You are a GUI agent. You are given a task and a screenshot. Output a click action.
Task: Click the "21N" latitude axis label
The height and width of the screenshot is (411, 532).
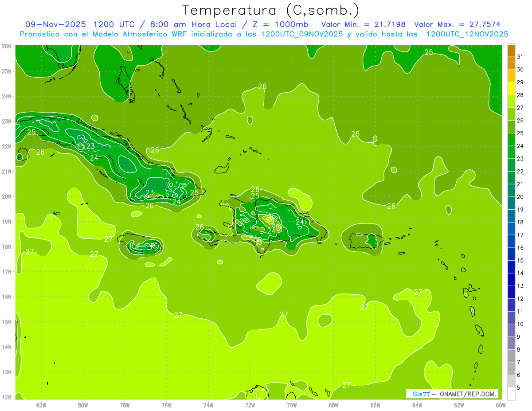pos(6,172)
